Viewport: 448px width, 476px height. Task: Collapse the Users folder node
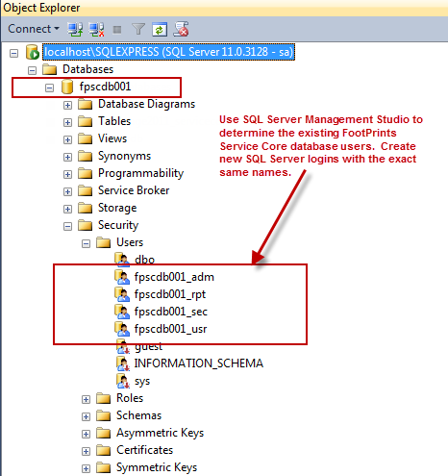tap(86, 243)
